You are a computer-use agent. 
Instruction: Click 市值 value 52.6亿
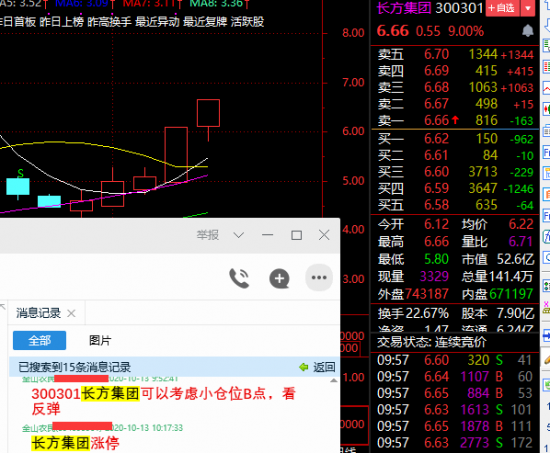(515, 259)
